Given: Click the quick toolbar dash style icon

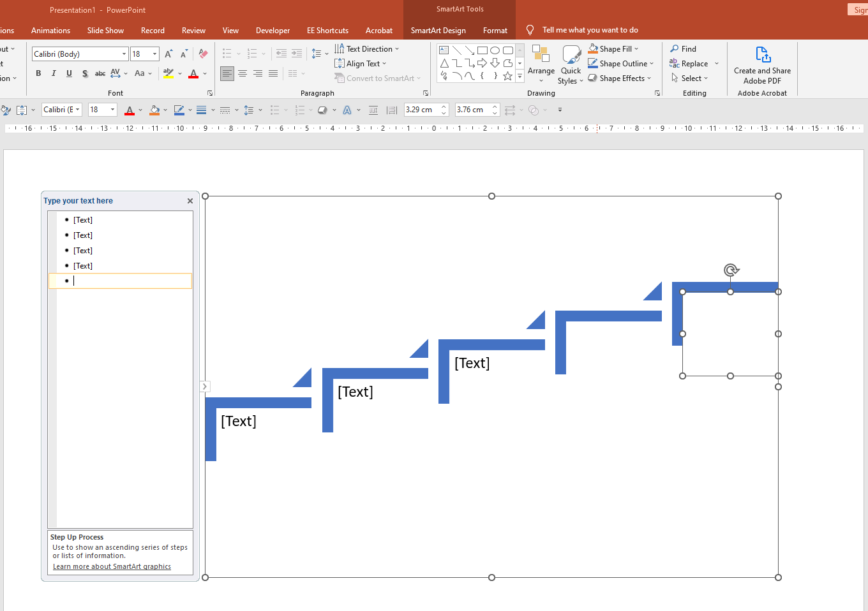Looking at the screenshot, I should tap(225, 110).
